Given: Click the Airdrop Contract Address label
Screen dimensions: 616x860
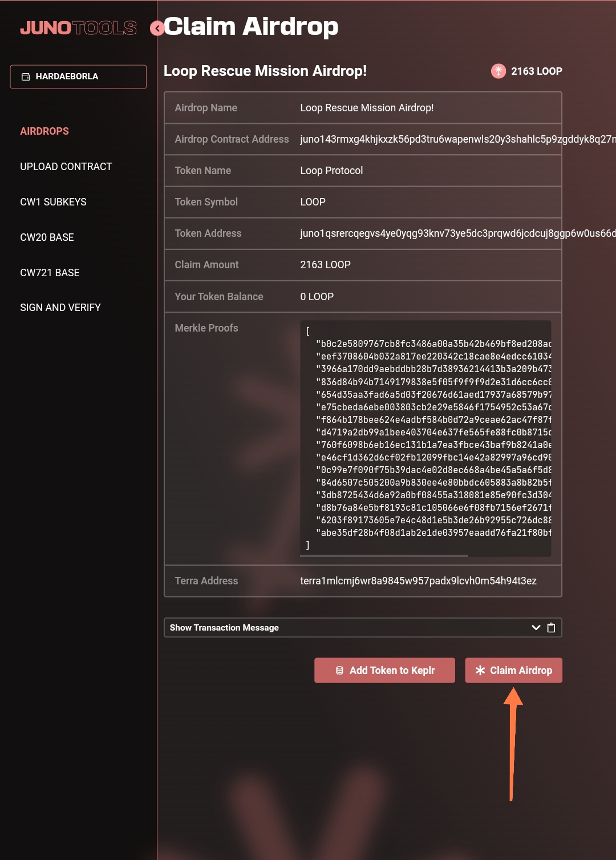Looking at the screenshot, I should click(232, 139).
